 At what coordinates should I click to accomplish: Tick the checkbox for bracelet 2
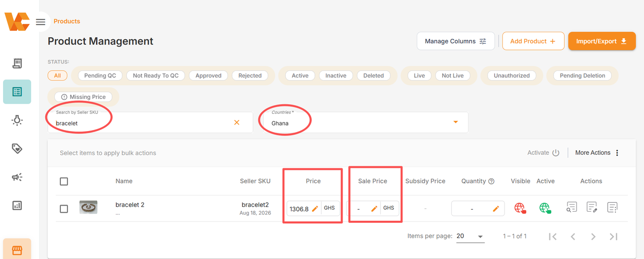[x=64, y=209]
